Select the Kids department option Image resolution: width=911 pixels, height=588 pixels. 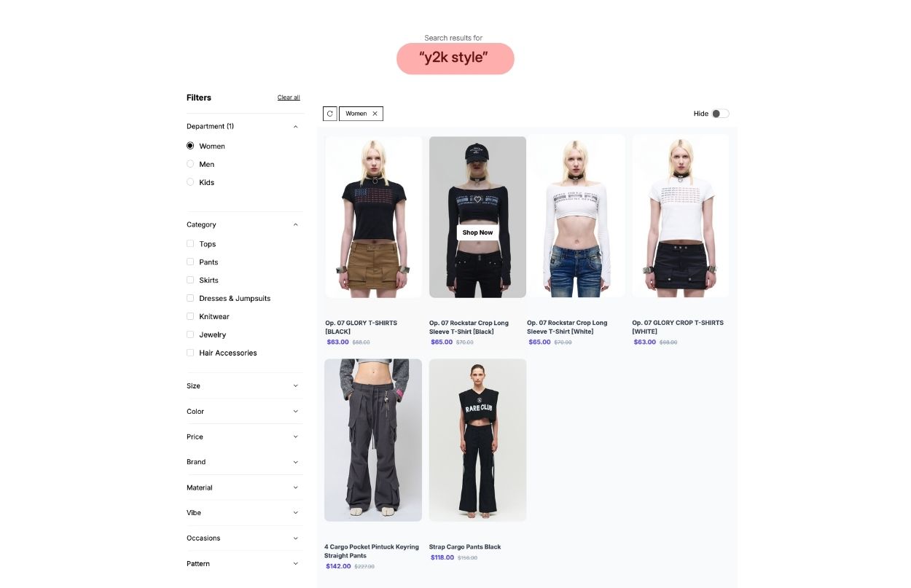(190, 182)
